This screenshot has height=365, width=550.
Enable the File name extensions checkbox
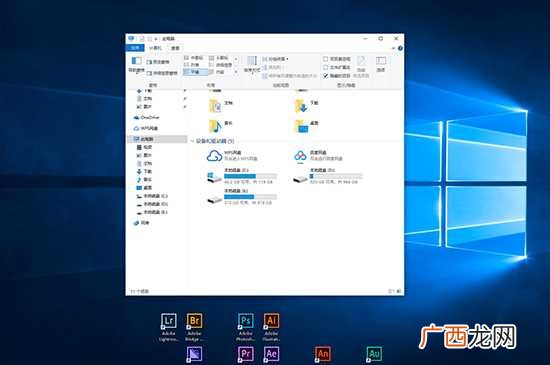(325, 67)
